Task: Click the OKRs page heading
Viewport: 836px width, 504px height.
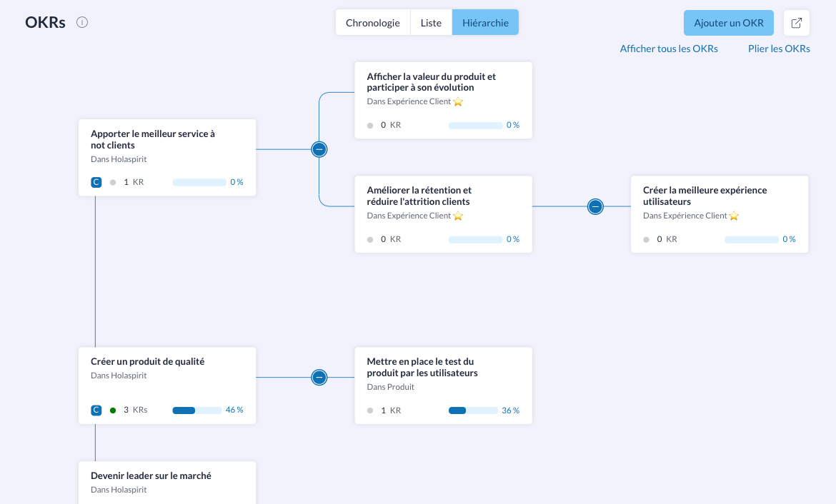Action: (x=45, y=22)
